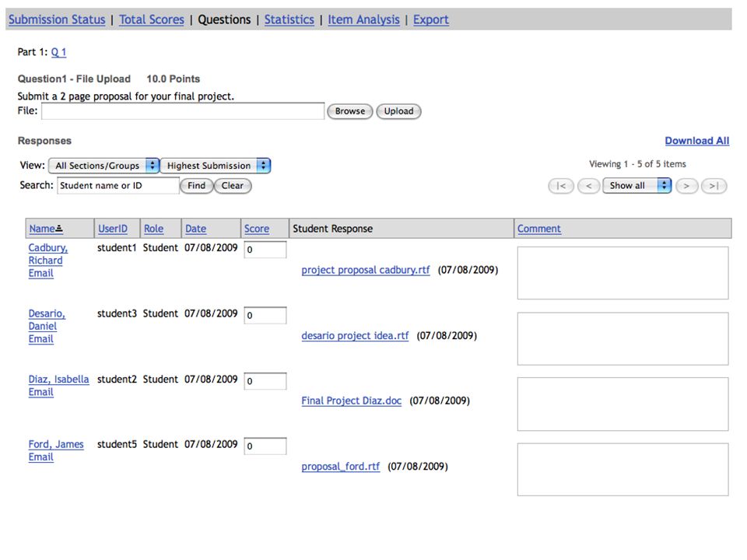The width and height of the screenshot is (747, 560).
Task: Clear the student search
Action: (233, 186)
